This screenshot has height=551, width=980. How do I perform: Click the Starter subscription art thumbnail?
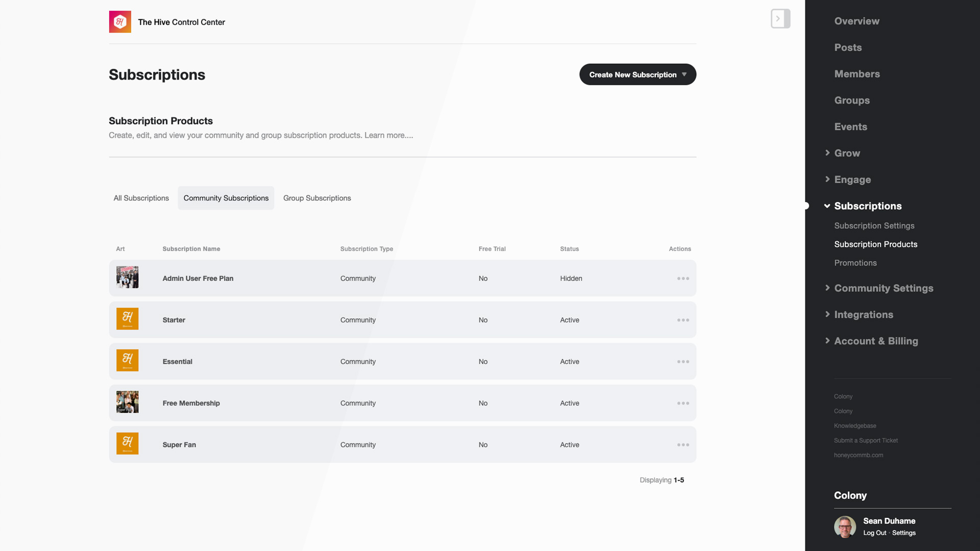click(127, 319)
